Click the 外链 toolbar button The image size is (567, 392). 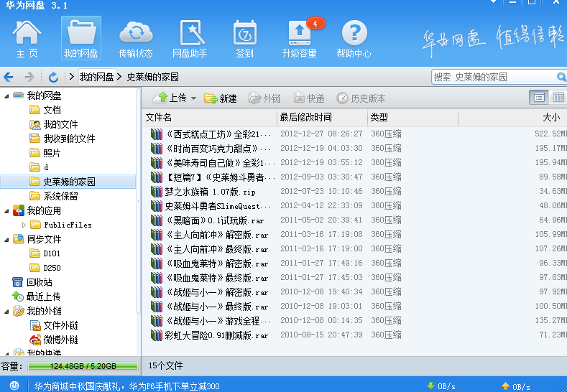point(264,98)
